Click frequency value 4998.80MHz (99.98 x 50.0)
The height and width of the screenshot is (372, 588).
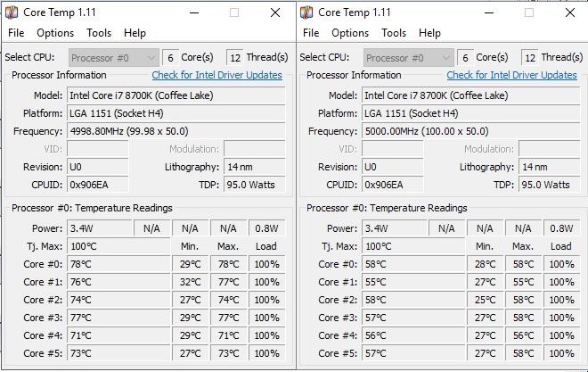[176, 131]
